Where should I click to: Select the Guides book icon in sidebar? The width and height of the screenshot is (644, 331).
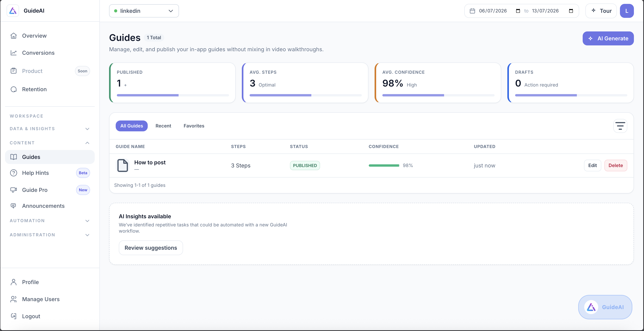pos(14,157)
